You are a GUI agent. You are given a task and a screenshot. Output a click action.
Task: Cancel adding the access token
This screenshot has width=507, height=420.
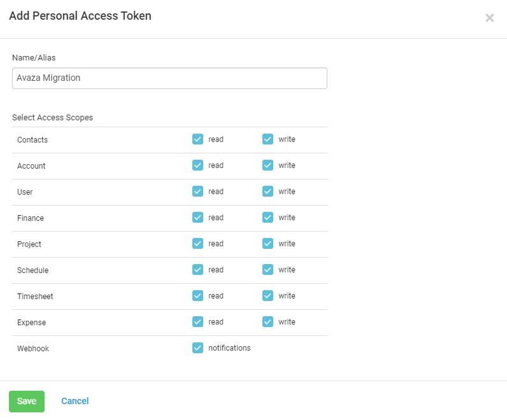(x=75, y=401)
